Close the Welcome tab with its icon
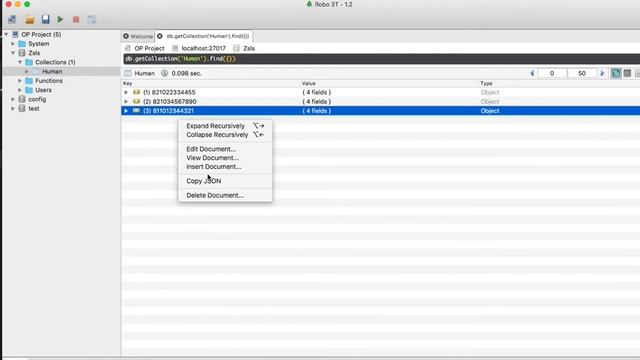Screen dimensions: 640x360 click(126, 36)
